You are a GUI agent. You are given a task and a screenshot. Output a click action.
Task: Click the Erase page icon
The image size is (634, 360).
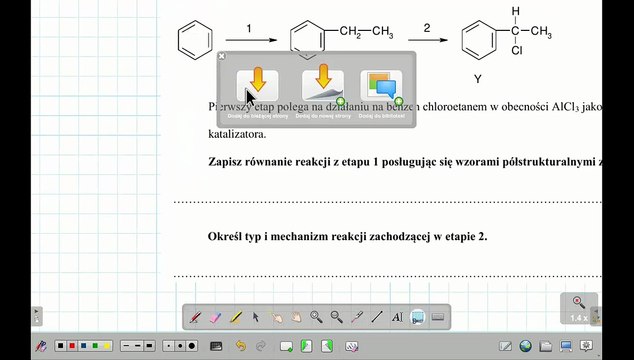click(x=351, y=346)
